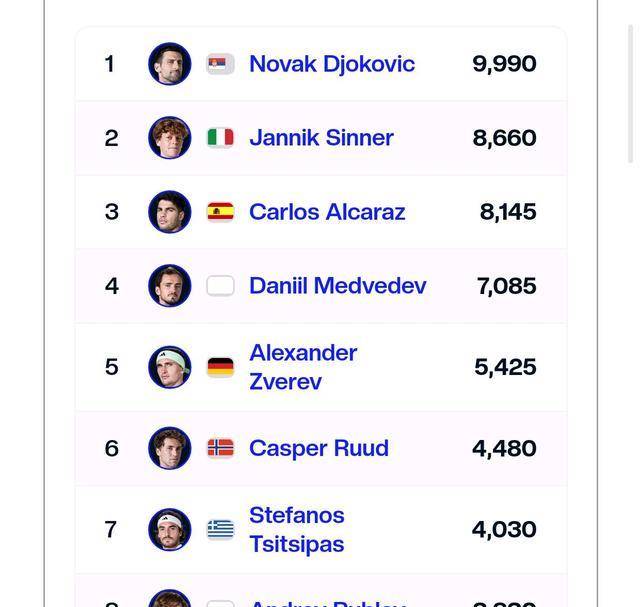Open Novak Djokovic's player page
This screenshot has width=640, height=607.
tap(331, 64)
